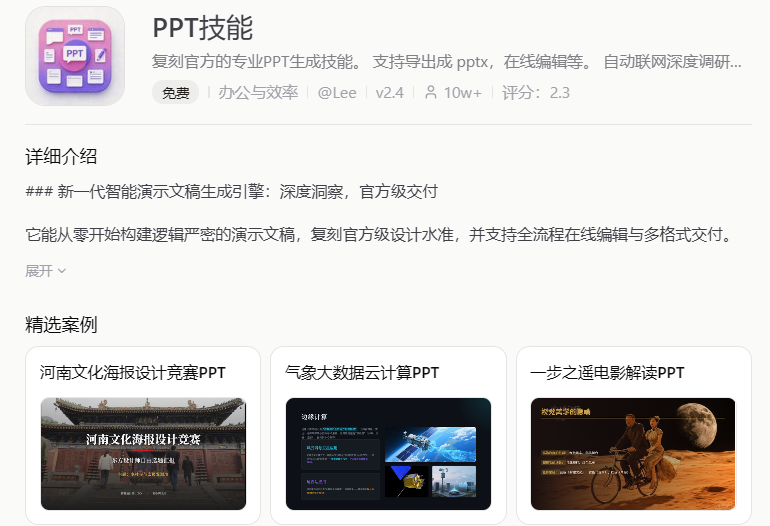This screenshot has width=770, height=526.
Task: Click the 详细介绍 heading
Action: [61, 157]
